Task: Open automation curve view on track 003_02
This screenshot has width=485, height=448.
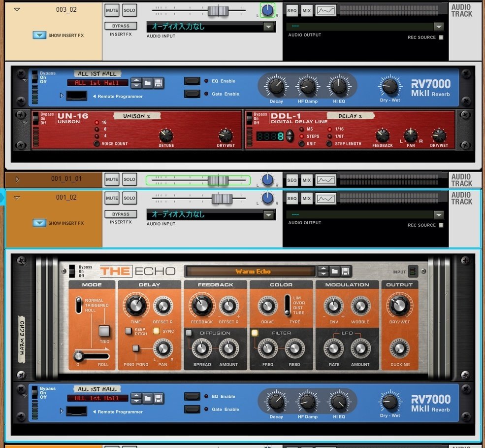Action: 325,10
